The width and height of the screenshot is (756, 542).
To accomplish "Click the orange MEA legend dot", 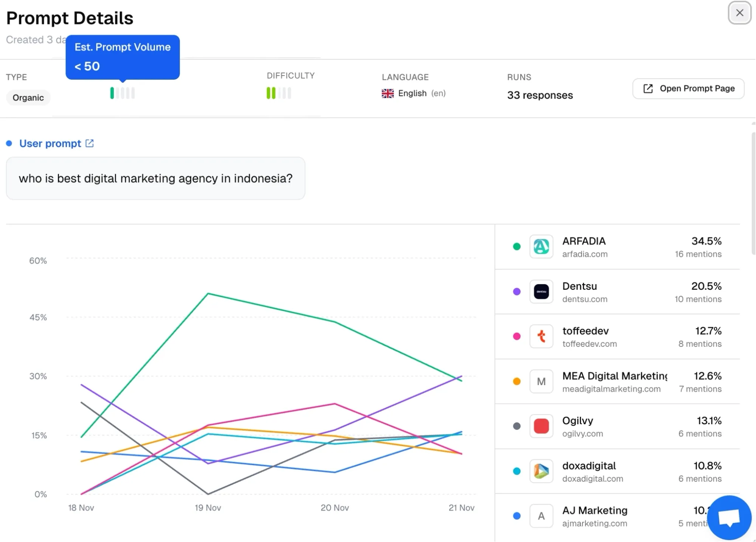I will pos(517,381).
